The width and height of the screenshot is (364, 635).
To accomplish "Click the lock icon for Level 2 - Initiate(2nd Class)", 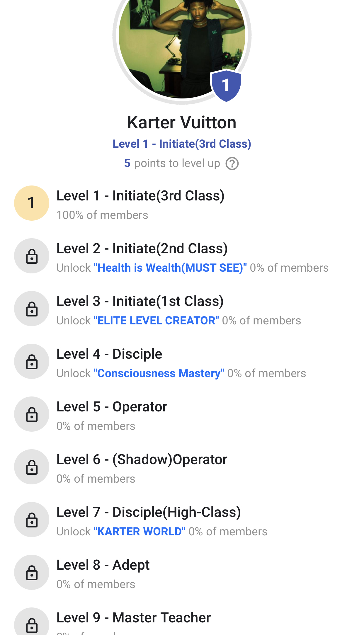I will tap(31, 256).
